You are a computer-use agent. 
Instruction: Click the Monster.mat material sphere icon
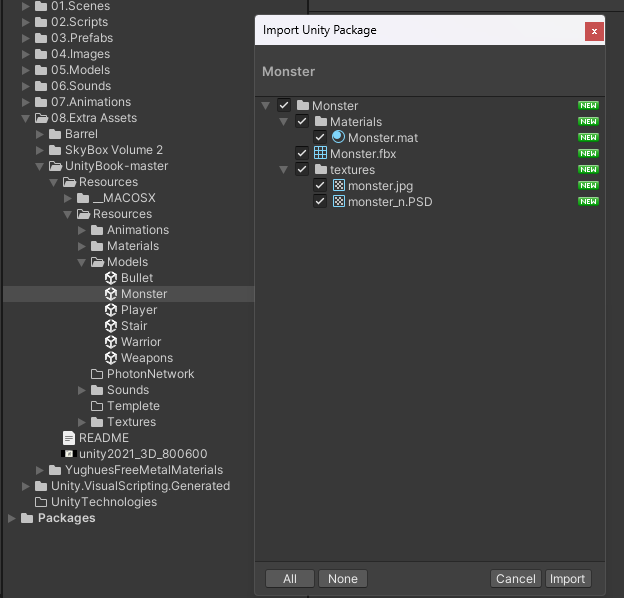338,137
